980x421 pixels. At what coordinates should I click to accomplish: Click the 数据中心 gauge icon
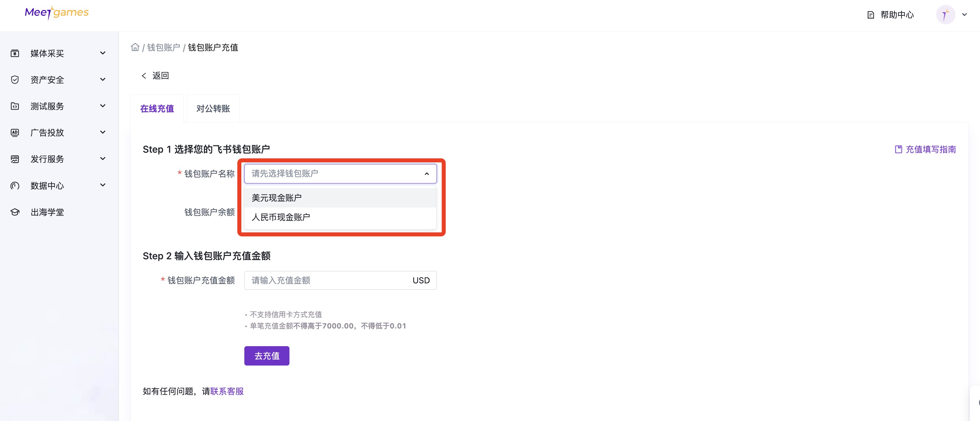(15, 185)
